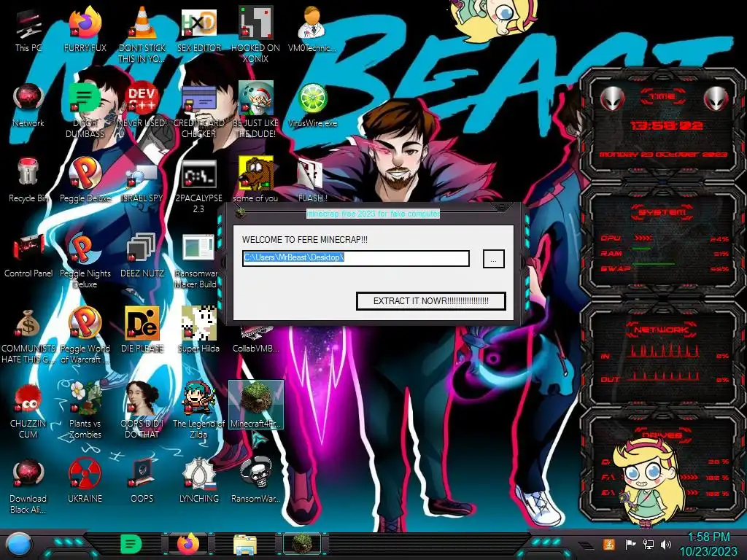Open the Start orb button

pos(19,544)
